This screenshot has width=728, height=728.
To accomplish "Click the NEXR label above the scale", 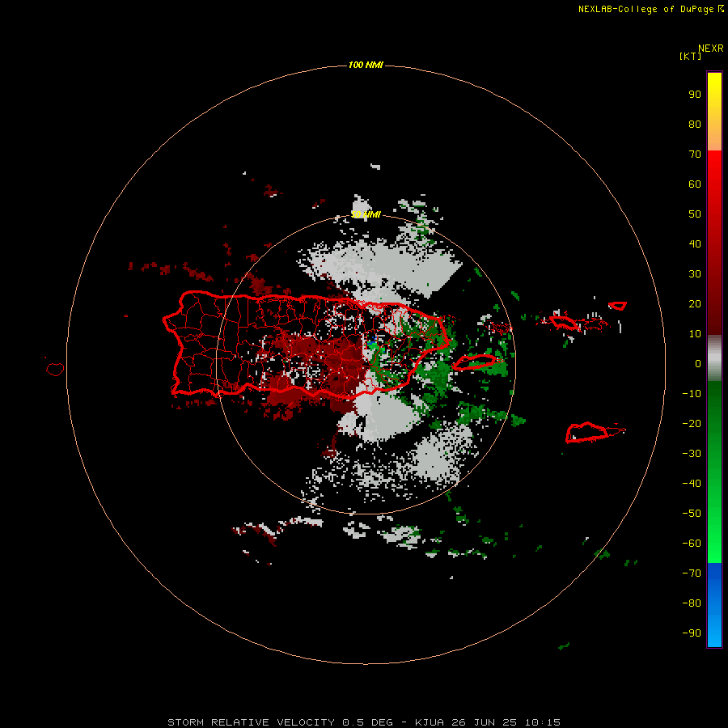I will [710, 49].
